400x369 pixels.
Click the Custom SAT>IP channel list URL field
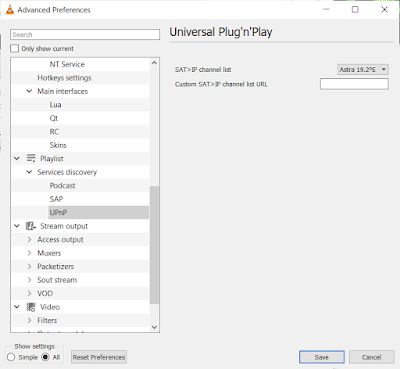(x=354, y=84)
